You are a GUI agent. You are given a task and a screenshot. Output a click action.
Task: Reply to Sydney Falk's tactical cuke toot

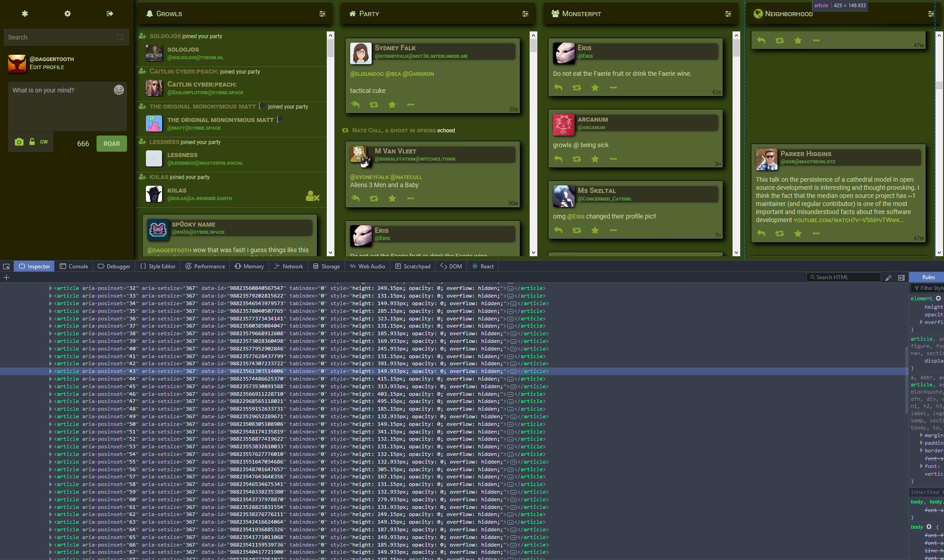click(x=355, y=104)
